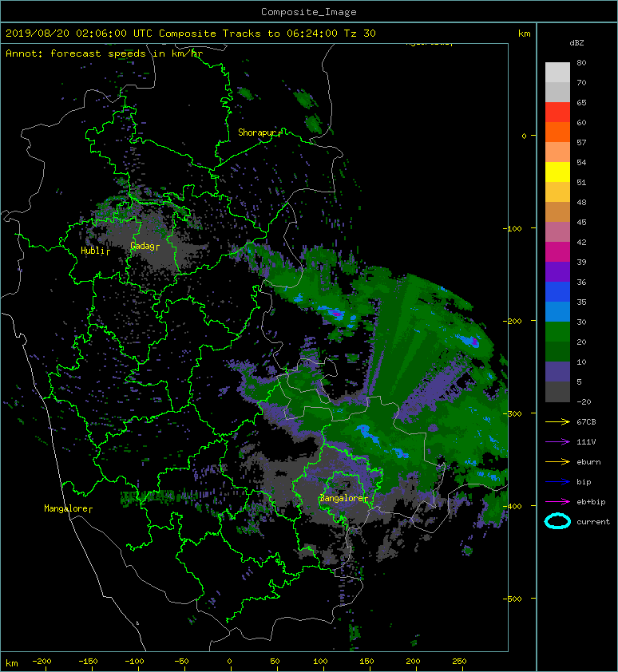Click the yellow 67CB arrow in legend
Viewport: 618px width, 672px height.
click(557, 422)
